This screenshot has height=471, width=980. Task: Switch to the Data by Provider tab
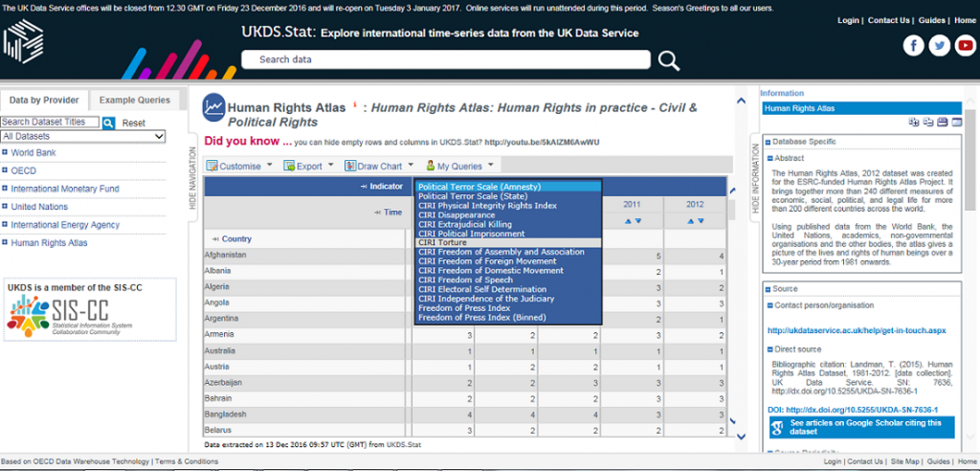(44, 101)
